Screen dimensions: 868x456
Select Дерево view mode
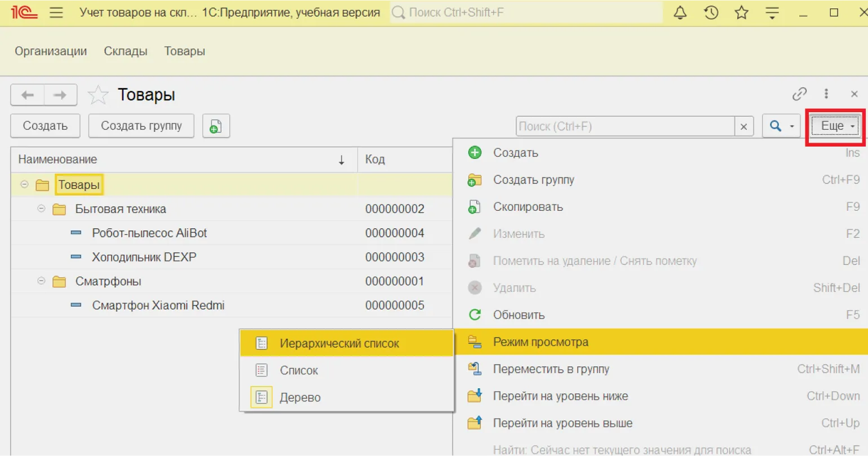coord(300,397)
